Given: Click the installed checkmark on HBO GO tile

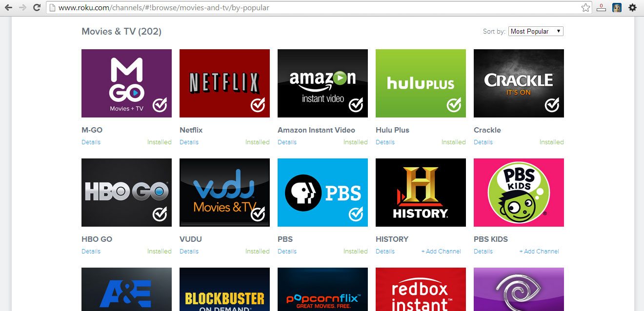Looking at the screenshot, I should (x=160, y=214).
